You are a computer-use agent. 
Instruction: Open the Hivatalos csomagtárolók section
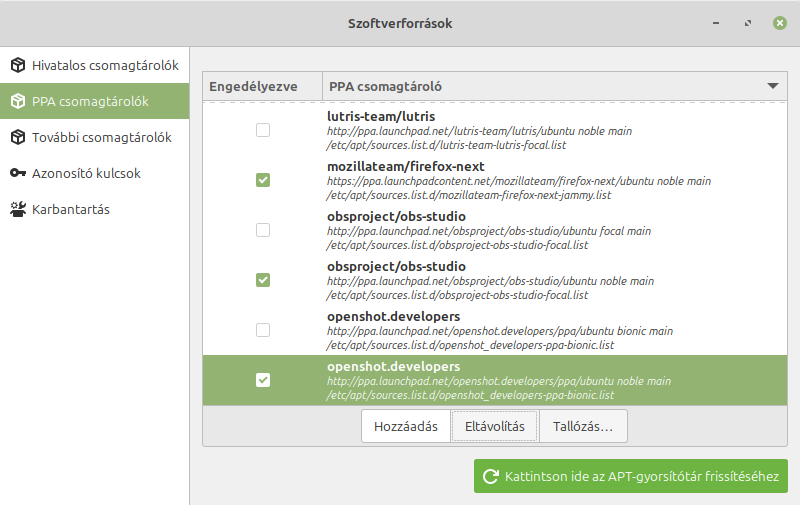click(94, 65)
